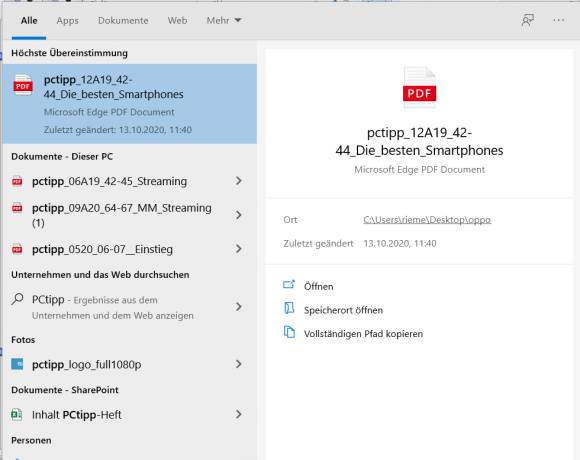Open the Mehr dropdown menu
Viewport: 580px width, 460px height.
223,21
